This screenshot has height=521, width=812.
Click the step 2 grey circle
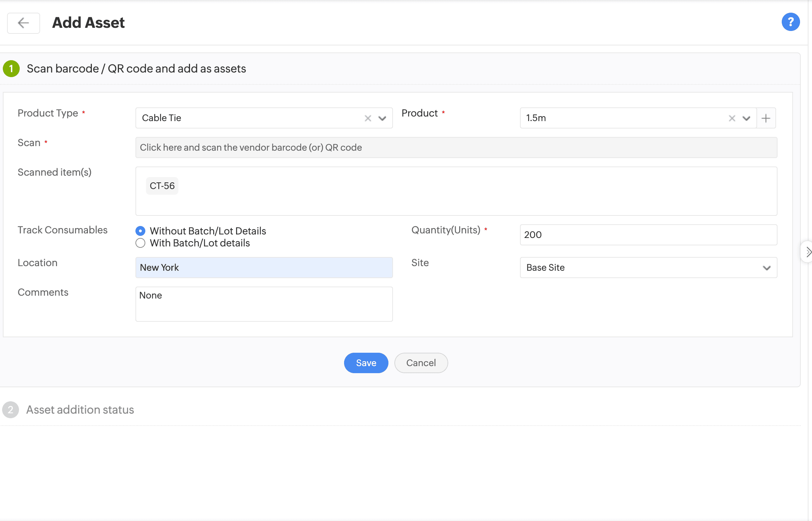(11, 410)
